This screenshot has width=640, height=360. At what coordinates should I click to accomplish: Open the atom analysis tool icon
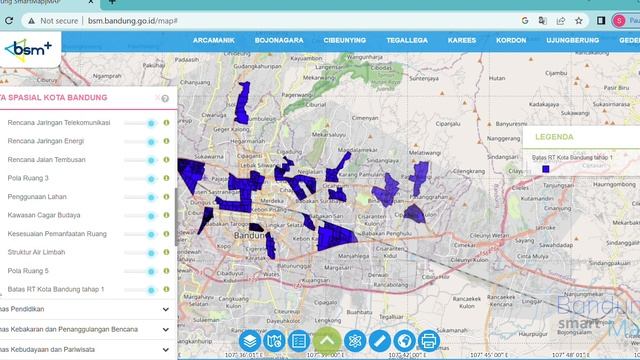[x=355, y=340]
